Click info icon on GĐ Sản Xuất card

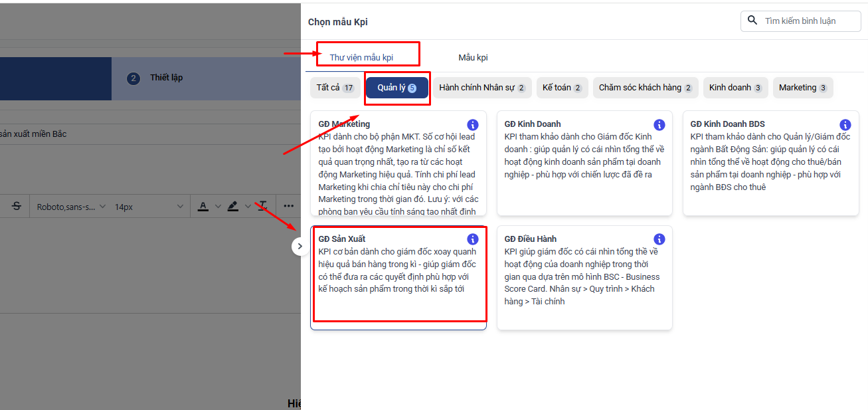(x=473, y=239)
